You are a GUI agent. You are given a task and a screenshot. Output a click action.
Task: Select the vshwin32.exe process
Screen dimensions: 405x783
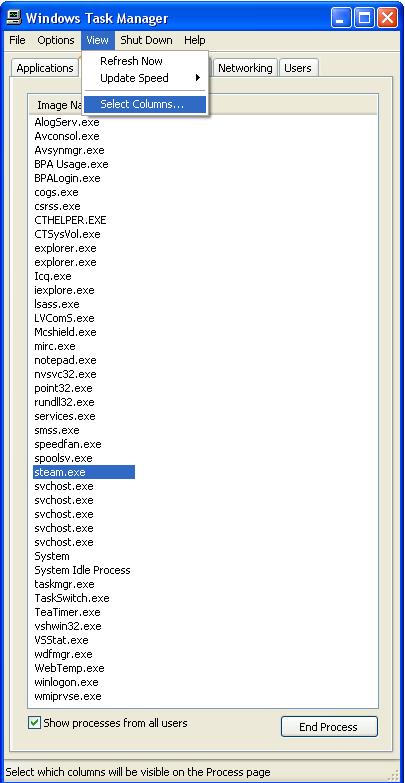[68, 626]
